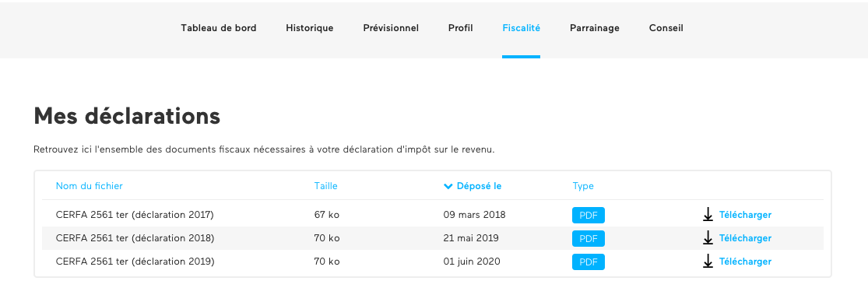Screen dimensions: 868x302
Task: Open the Tableau de bord tab
Action: pyautogui.click(x=219, y=28)
